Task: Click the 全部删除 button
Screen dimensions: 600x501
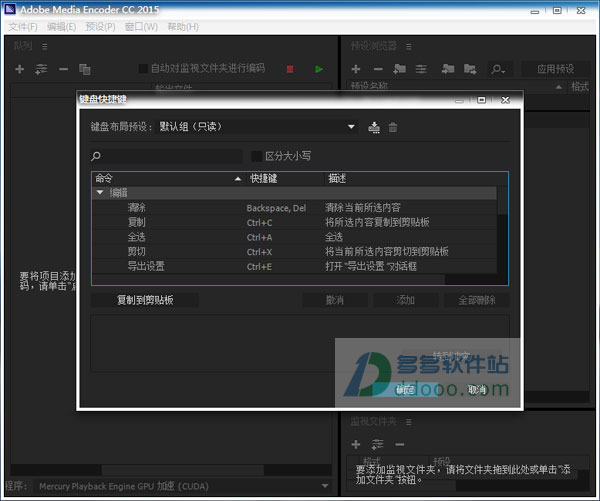Action: pos(477,300)
